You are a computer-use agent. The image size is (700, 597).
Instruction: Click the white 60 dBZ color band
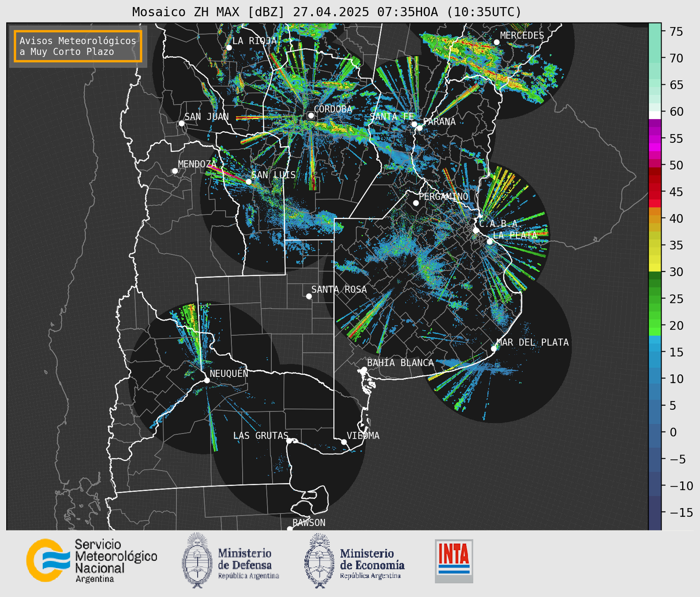(x=655, y=115)
